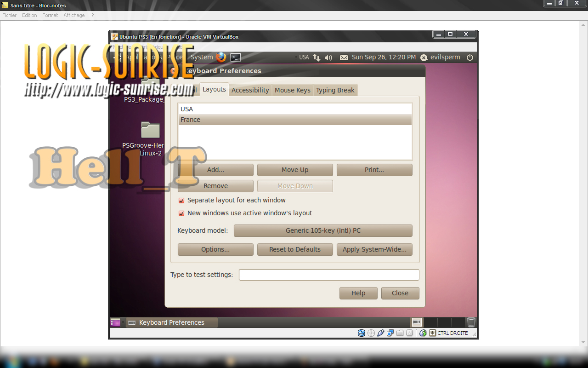This screenshot has height=368, width=588.
Task: Click VirtualBox network adapters icon
Action: tap(390, 333)
